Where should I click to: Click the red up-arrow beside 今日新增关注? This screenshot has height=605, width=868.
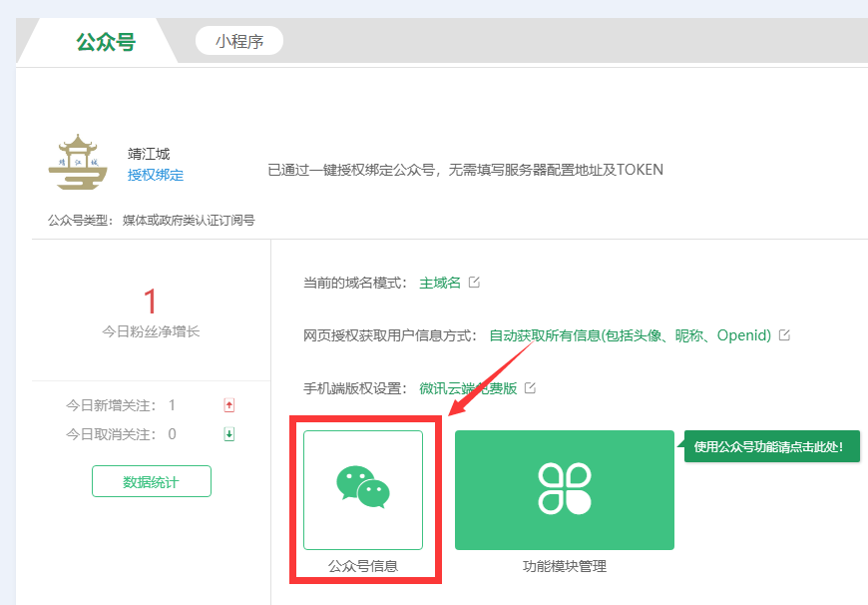click(228, 405)
